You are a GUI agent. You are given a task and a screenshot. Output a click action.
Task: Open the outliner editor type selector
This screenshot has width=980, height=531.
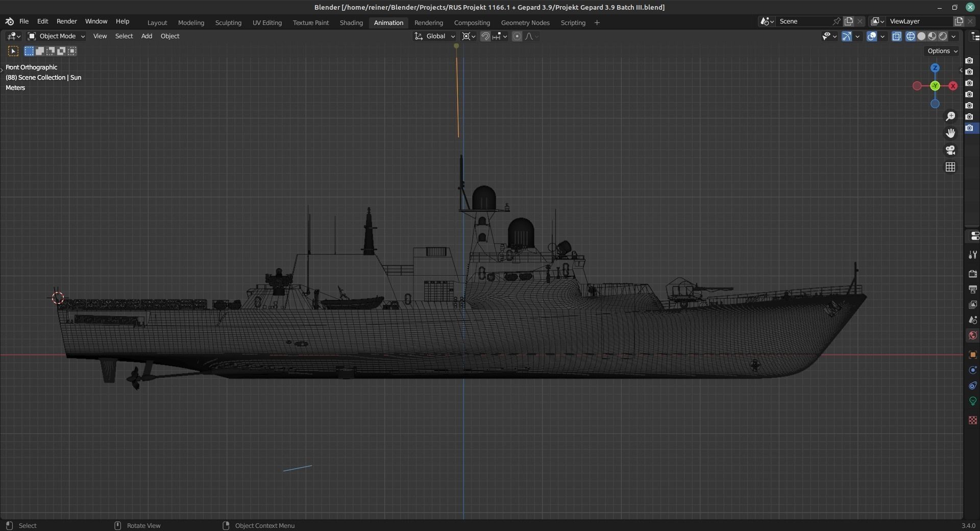coord(974,36)
